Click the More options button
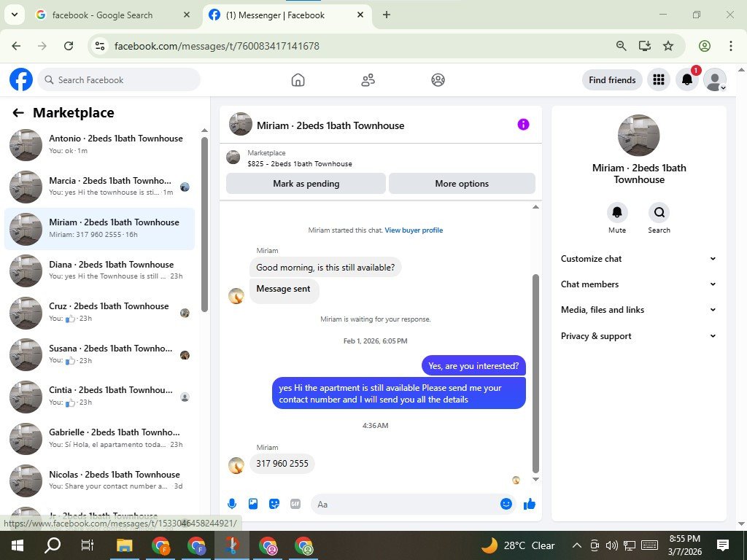The width and height of the screenshot is (747, 560). [x=462, y=183]
